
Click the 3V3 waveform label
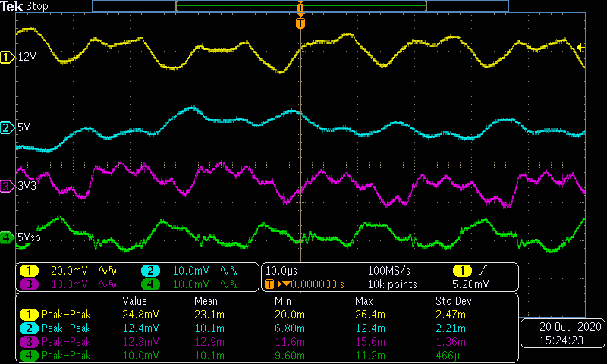pos(27,186)
